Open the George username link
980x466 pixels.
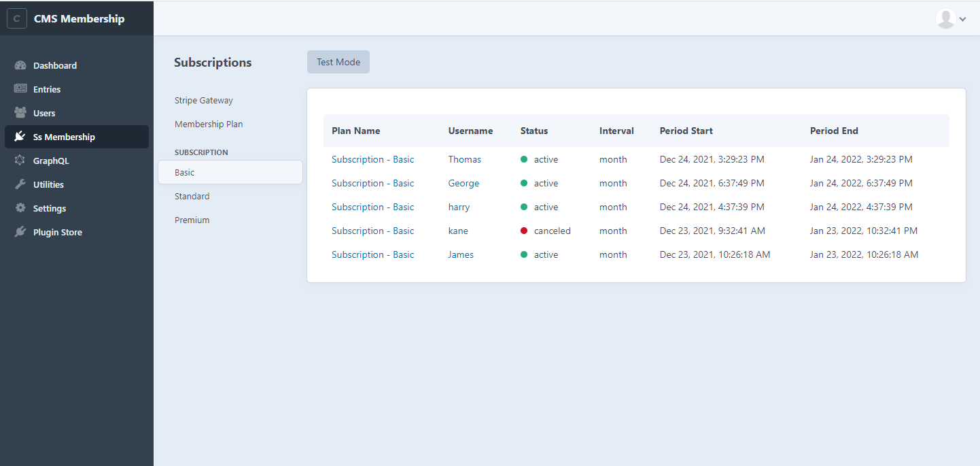(x=463, y=183)
